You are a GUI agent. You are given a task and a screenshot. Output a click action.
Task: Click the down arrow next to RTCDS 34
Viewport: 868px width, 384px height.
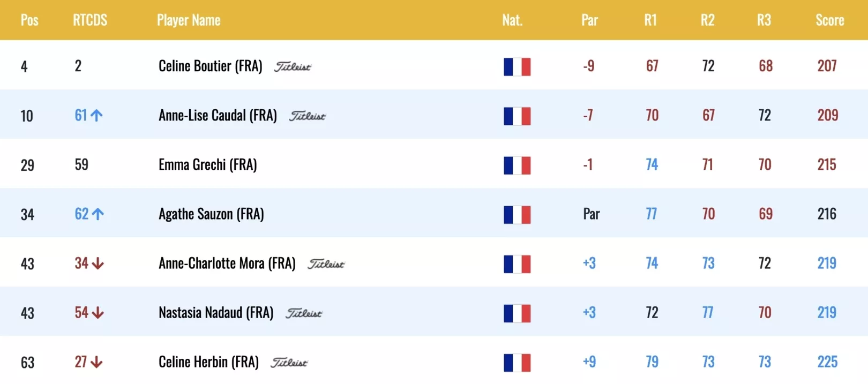point(98,263)
